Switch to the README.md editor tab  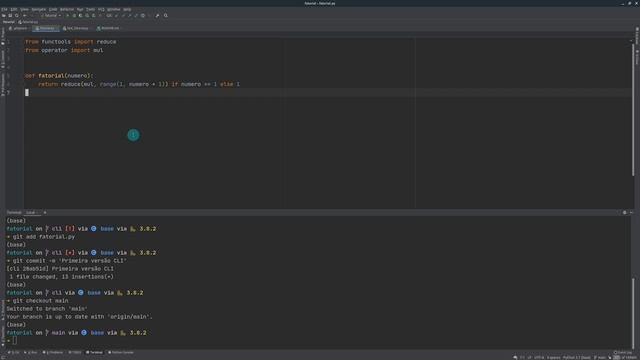(x=108, y=28)
